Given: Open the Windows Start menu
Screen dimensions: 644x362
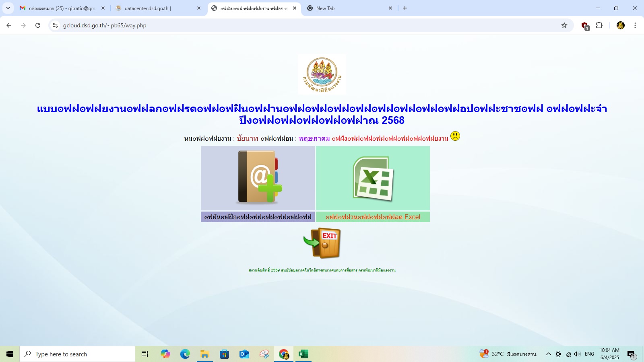Looking at the screenshot, I should click(x=10, y=354).
